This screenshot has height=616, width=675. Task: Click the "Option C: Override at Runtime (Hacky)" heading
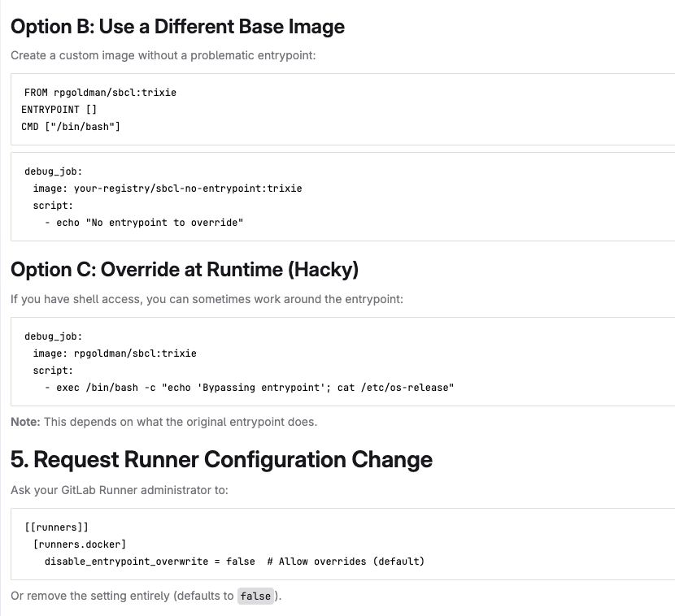[x=185, y=269]
